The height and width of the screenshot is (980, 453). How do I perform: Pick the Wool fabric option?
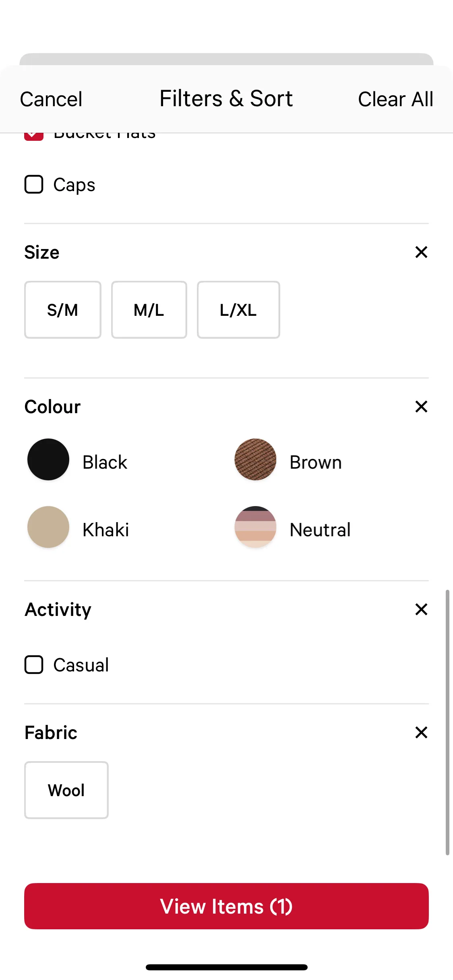click(x=66, y=790)
